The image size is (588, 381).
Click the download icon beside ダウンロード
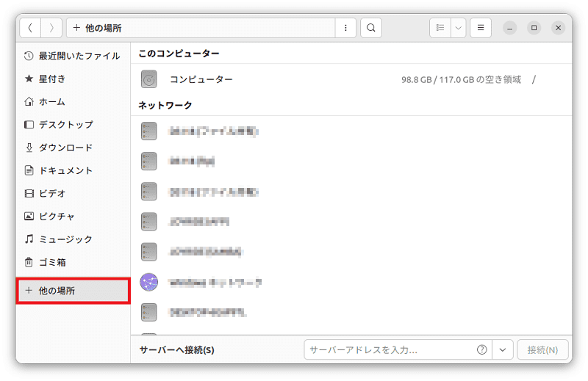click(29, 148)
